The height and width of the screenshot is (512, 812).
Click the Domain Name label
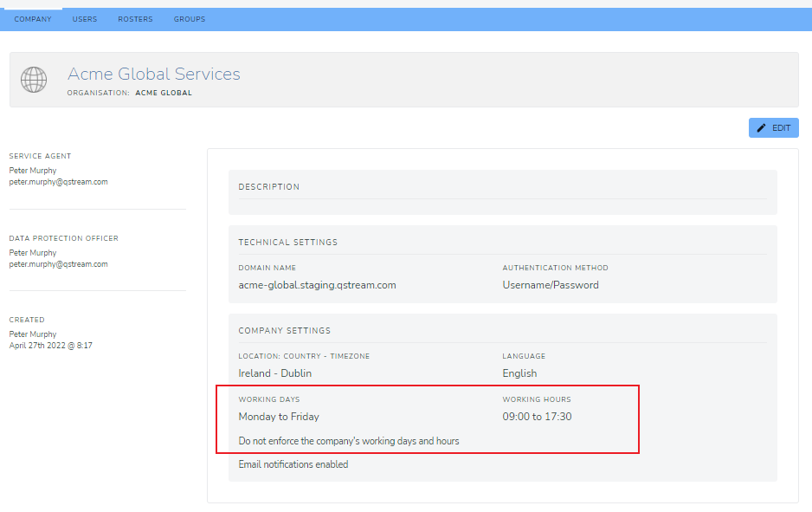coord(267,268)
